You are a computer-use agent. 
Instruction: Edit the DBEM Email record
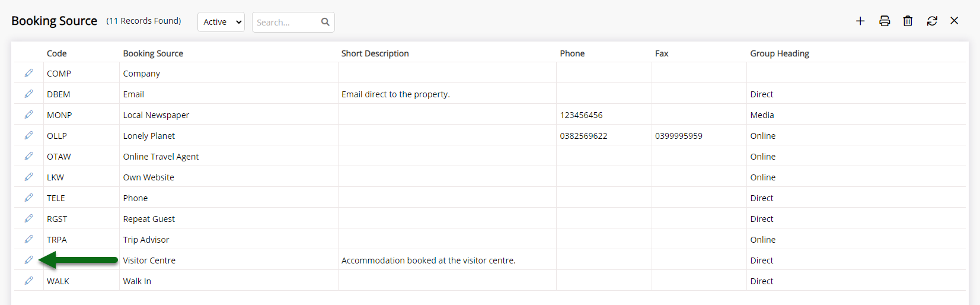pyautogui.click(x=28, y=94)
